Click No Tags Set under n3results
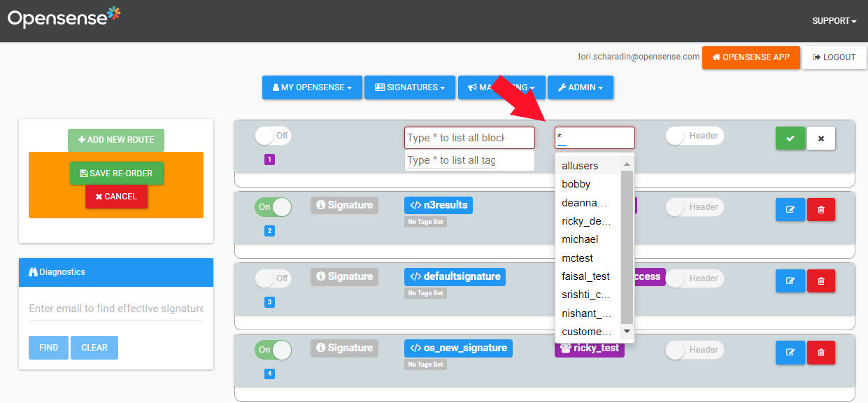This screenshot has width=868, height=403. click(x=425, y=222)
